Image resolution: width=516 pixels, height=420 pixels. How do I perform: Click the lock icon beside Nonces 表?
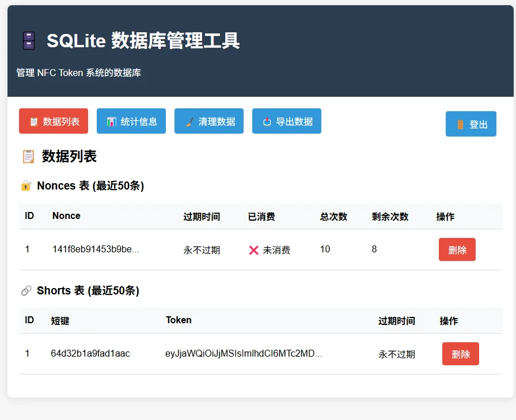point(26,186)
